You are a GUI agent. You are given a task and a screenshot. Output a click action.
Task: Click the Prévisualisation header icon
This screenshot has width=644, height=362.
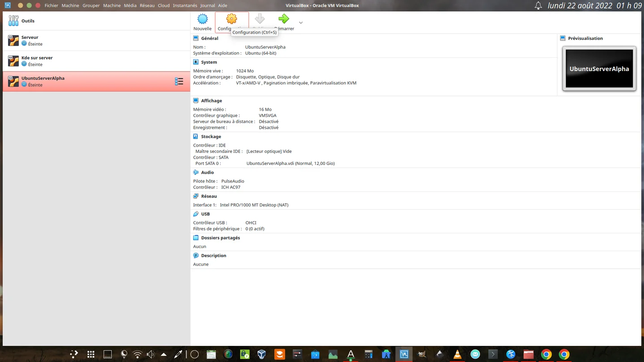click(x=563, y=38)
